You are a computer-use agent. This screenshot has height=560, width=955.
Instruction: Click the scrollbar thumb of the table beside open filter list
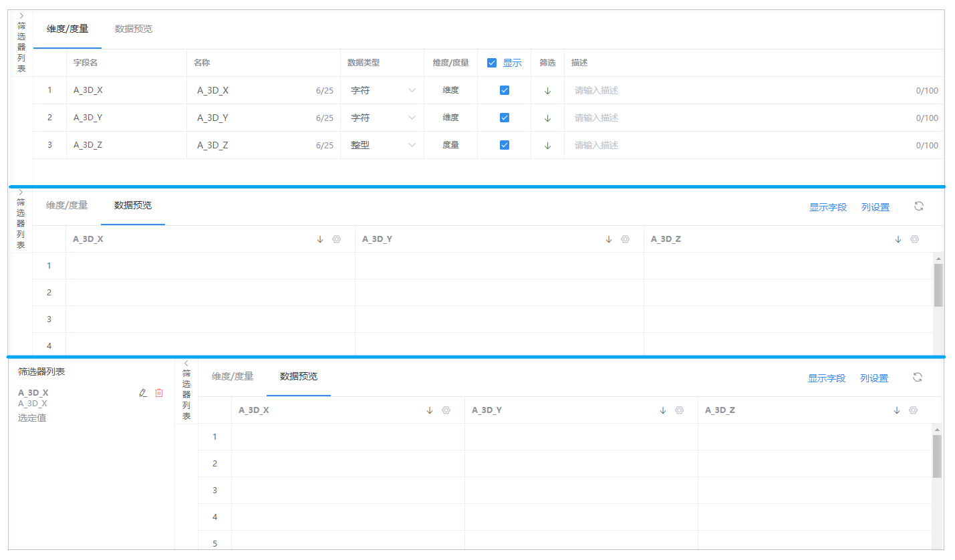tap(937, 456)
